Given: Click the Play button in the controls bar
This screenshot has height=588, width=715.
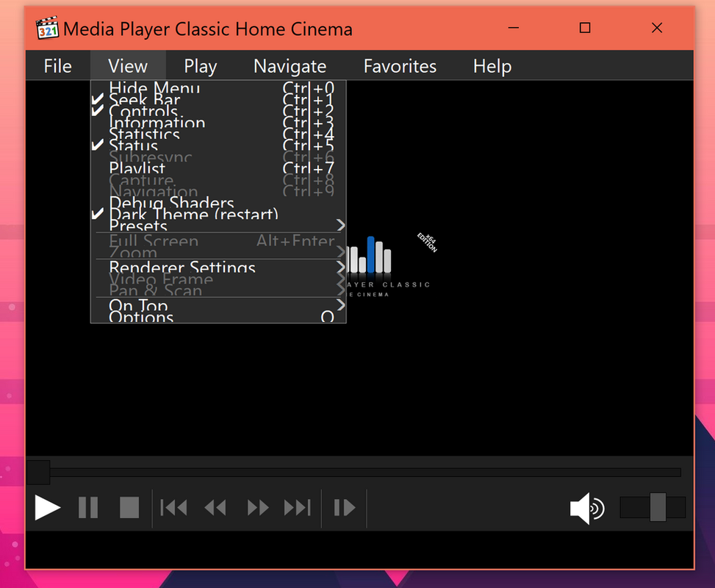Looking at the screenshot, I should click(48, 508).
